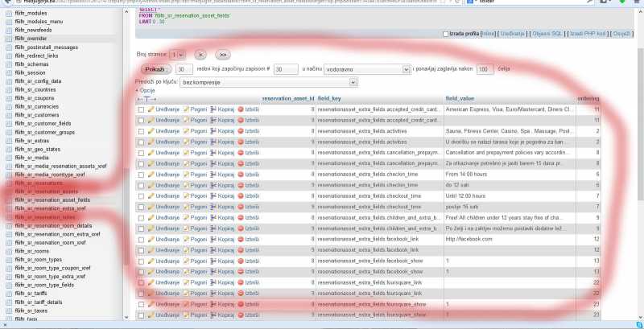Image resolution: width=644 pixels, height=329 pixels.
Task: Click the edit pencil icon in the first row
Action: 151,108
